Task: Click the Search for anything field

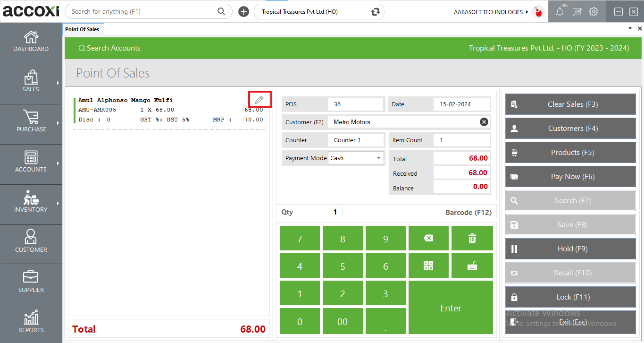Action: pos(143,11)
